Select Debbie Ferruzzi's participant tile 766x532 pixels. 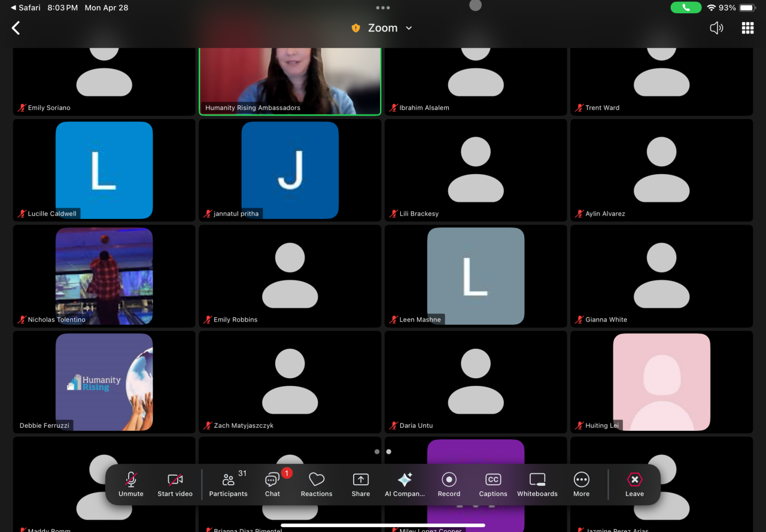tap(104, 382)
